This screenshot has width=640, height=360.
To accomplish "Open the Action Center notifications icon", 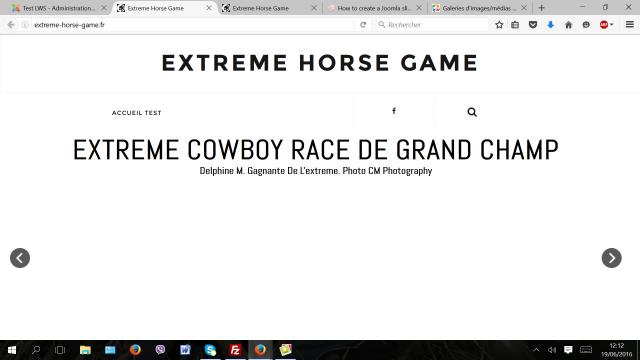I will tap(568, 350).
